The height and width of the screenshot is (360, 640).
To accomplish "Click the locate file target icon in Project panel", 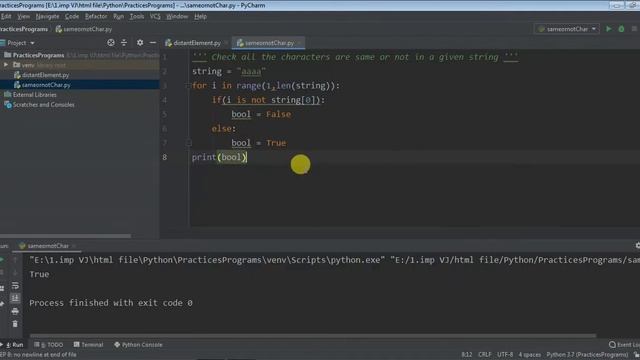I will [x=111, y=42].
